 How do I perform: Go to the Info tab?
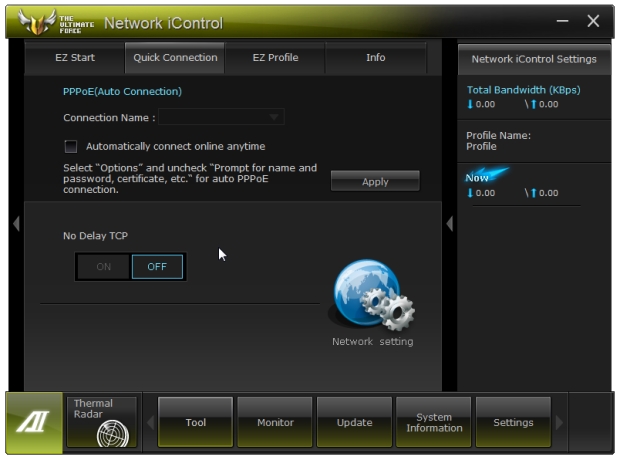point(376,58)
